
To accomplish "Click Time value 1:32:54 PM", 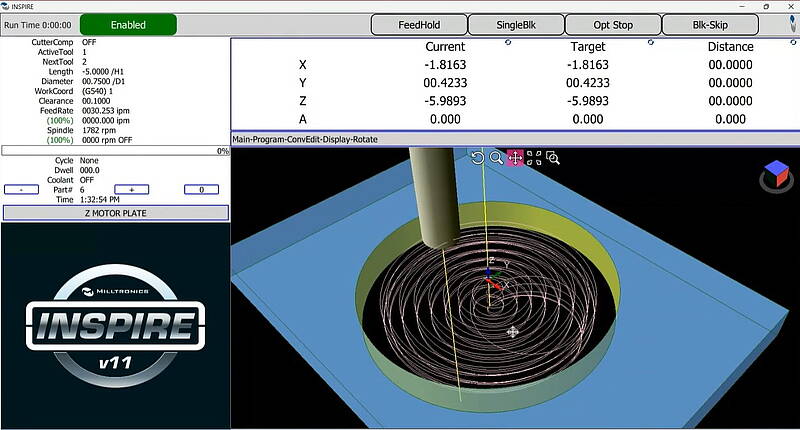I will (x=99, y=200).
